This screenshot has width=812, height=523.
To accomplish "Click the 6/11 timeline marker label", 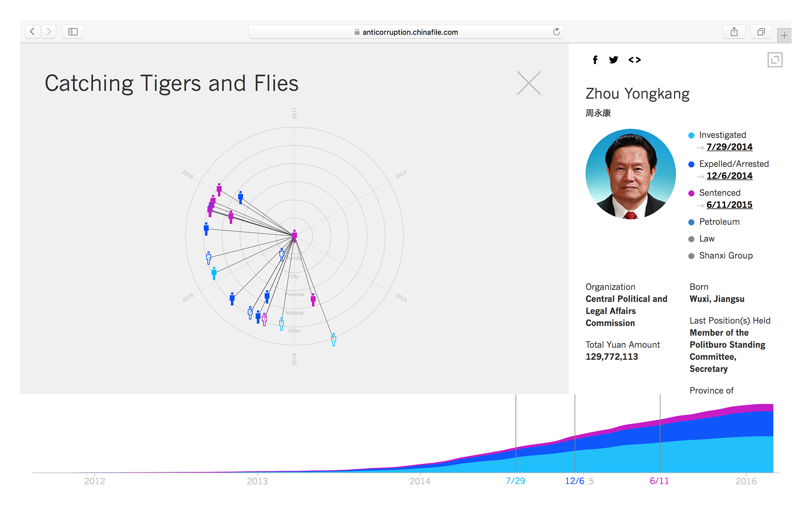I will click(x=659, y=481).
